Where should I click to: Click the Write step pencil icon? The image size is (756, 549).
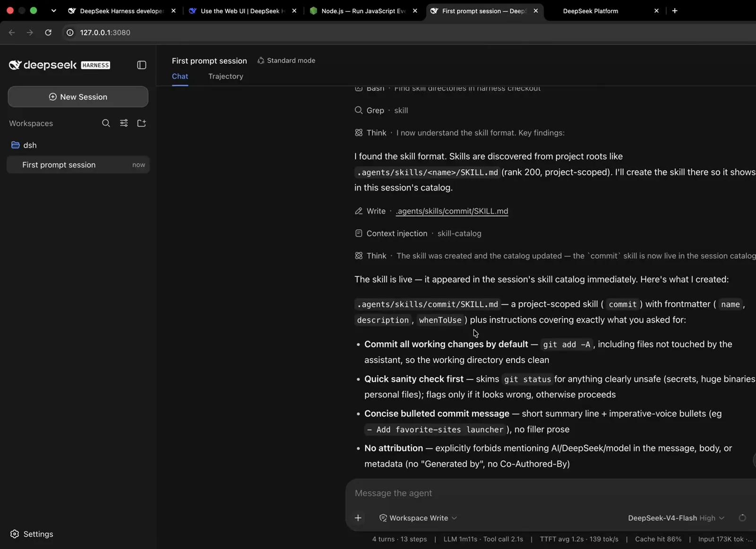[359, 211]
